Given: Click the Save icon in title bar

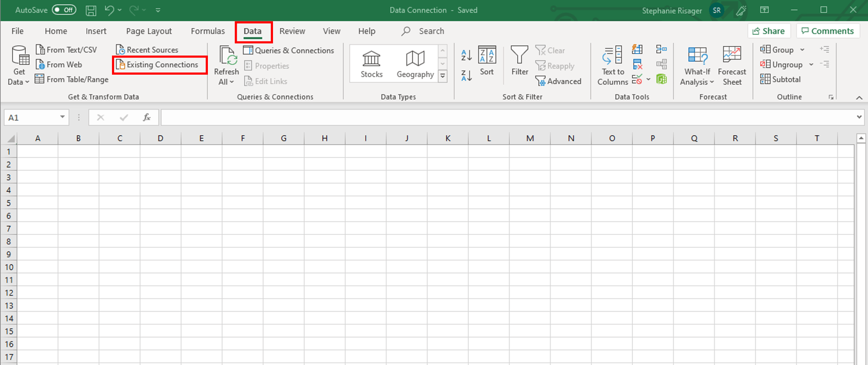Looking at the screenshot, I should tap(91, 10).
